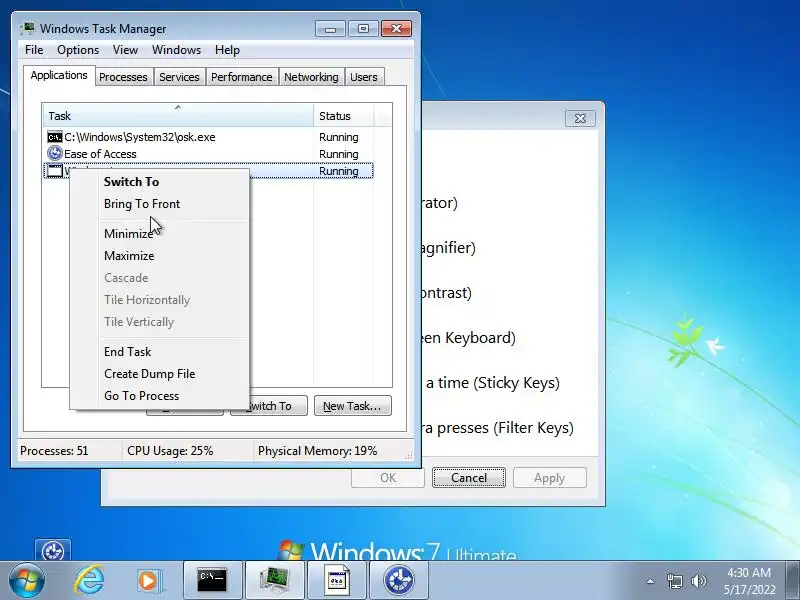Click the Physical Memory: 19% status text
800x600 pixels.
click(317, 451)
